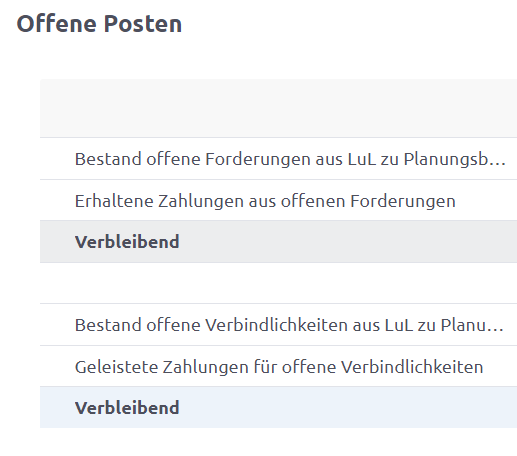The width and height of the screenshot is (517, 456).
Task: Select the Bestand offene Verbindlichkeiten row
Action: tap(278, 325)
